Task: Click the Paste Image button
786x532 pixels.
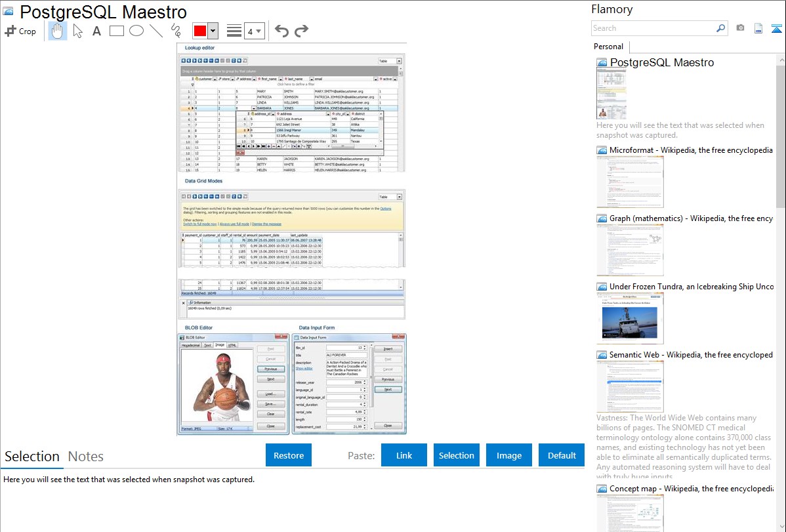Action: [508, 455]
